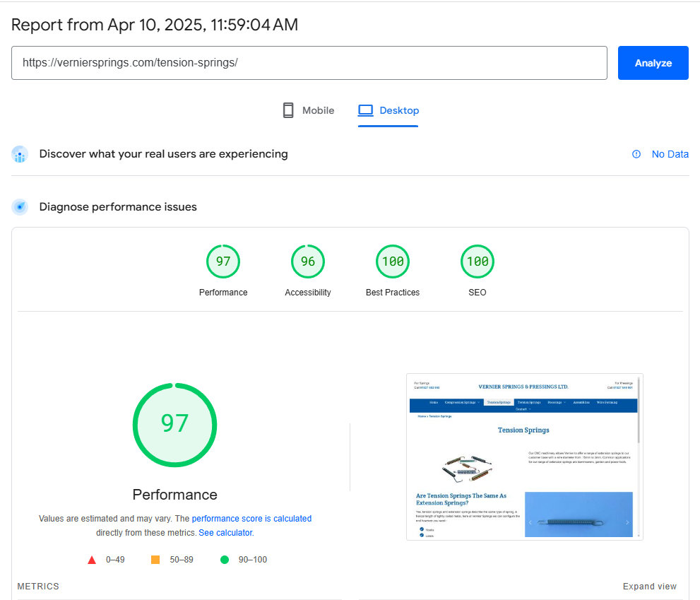Click the diagnose performance issues icon
This screenshot has height=600, width=700.
tap(20, 207)
